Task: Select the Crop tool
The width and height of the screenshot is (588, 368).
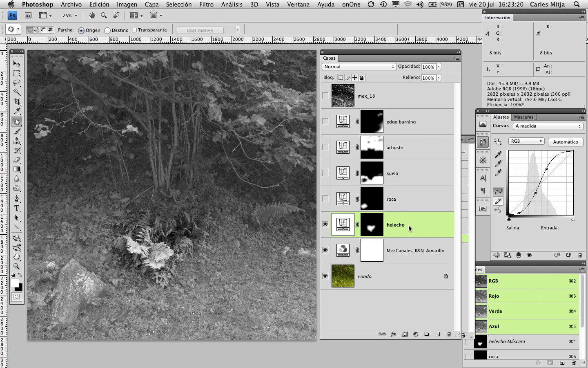Action: pos(17,101)
